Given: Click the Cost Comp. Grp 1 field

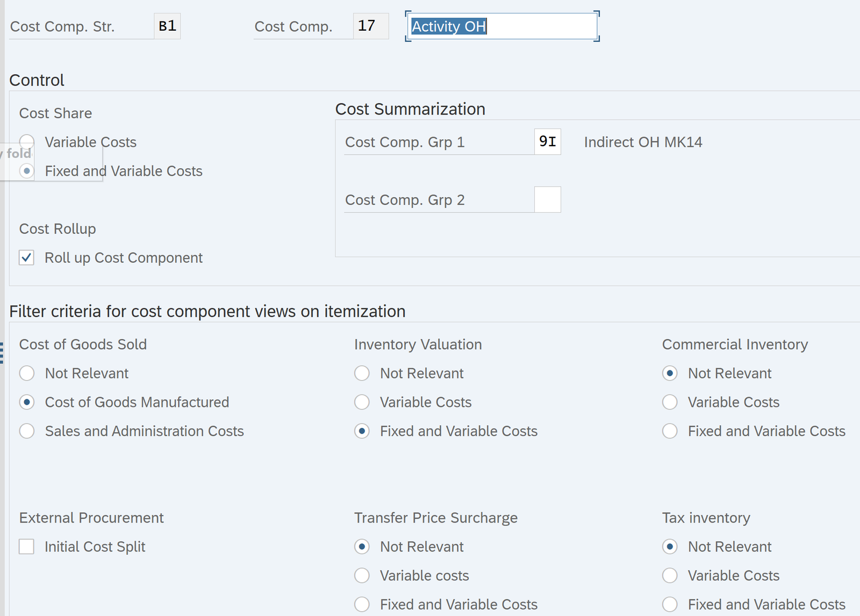Looking at the screenshot, I should coord(547,142).
